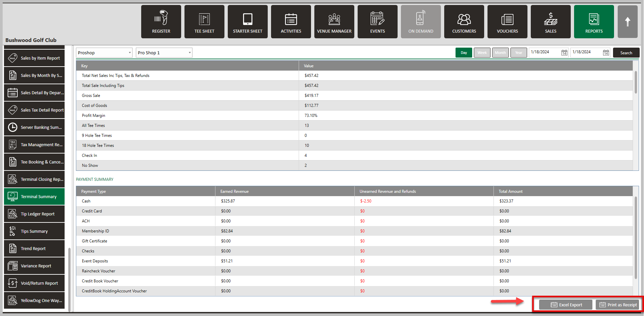
Task: Select the Cash payment type row
Action: (354, 201)
